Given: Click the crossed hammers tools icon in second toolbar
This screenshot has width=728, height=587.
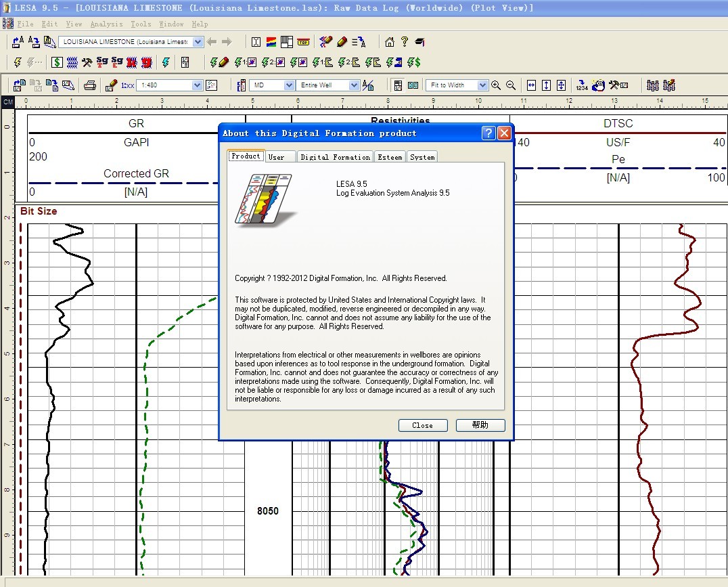Looking at the screenshot, I should pos(87,62).
